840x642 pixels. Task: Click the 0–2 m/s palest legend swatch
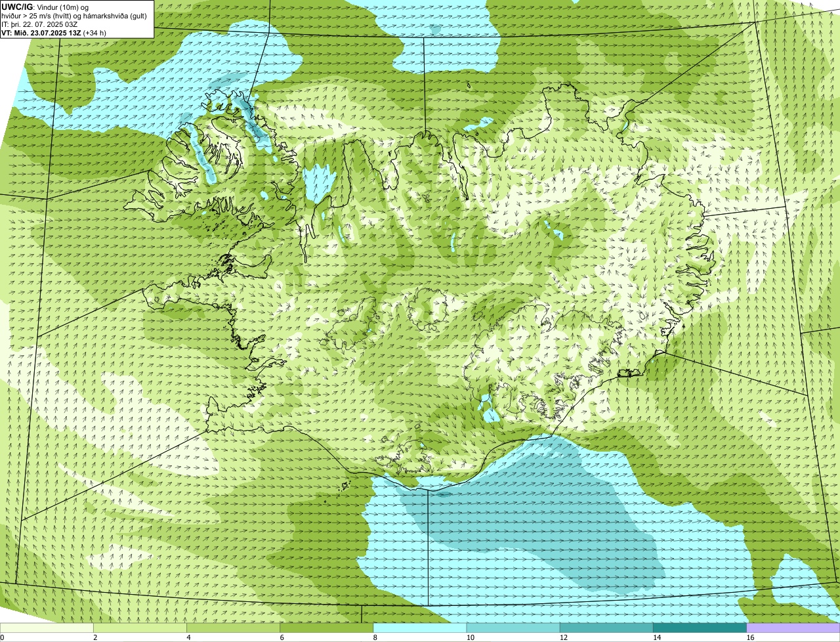click(47, 628)
